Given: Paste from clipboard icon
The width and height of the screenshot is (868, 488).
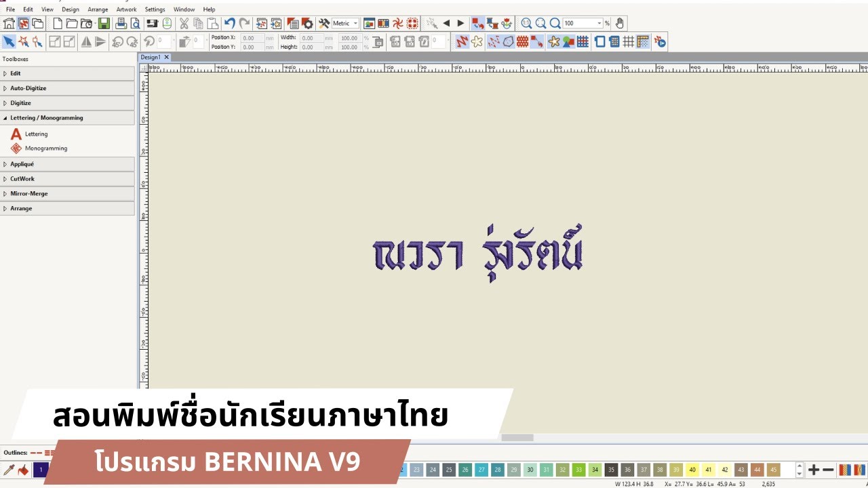Looking at the screenshot, I should point(213,23).
